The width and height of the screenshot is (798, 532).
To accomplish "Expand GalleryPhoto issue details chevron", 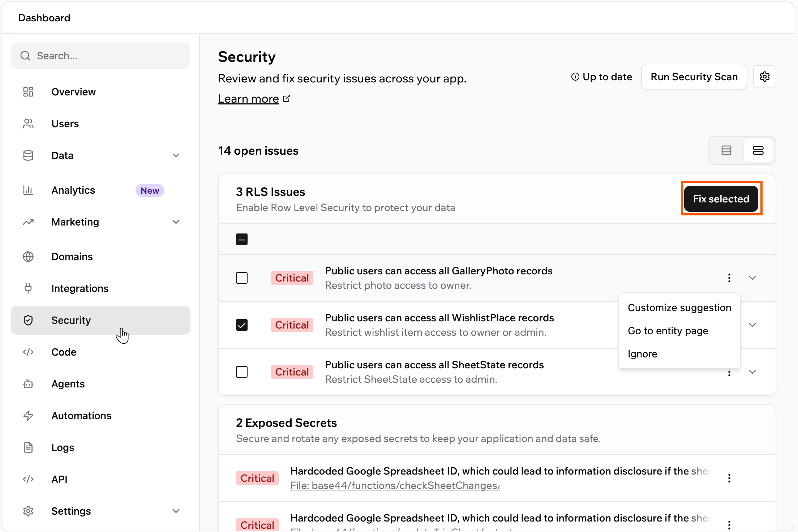I will pyautogui.click(x=752, y=278).
